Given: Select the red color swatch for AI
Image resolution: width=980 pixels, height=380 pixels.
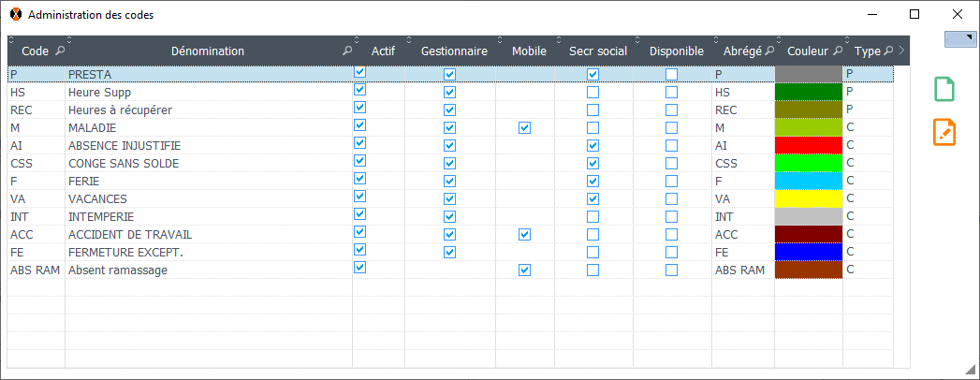Looking at the screenshot, I should click(808, 146).
